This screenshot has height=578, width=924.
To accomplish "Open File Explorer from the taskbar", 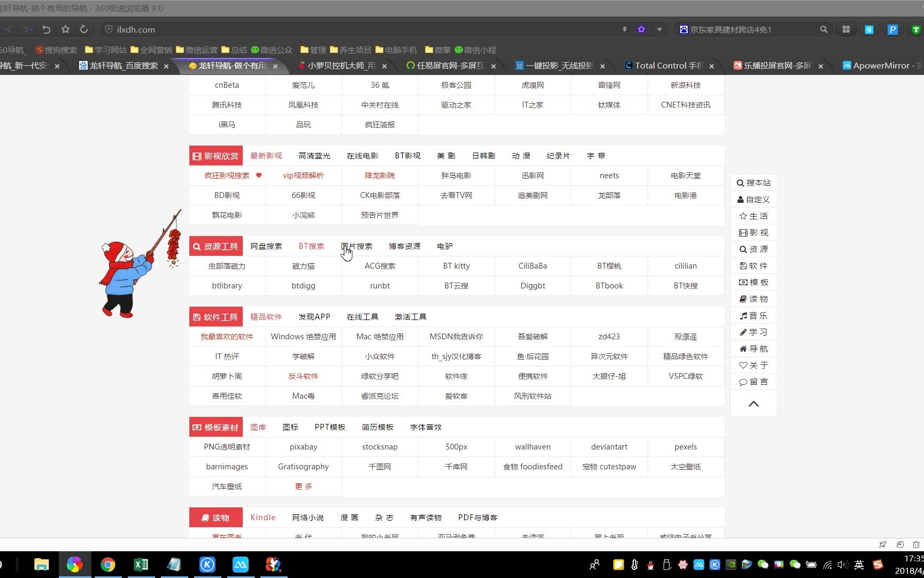I will (41, 565).
